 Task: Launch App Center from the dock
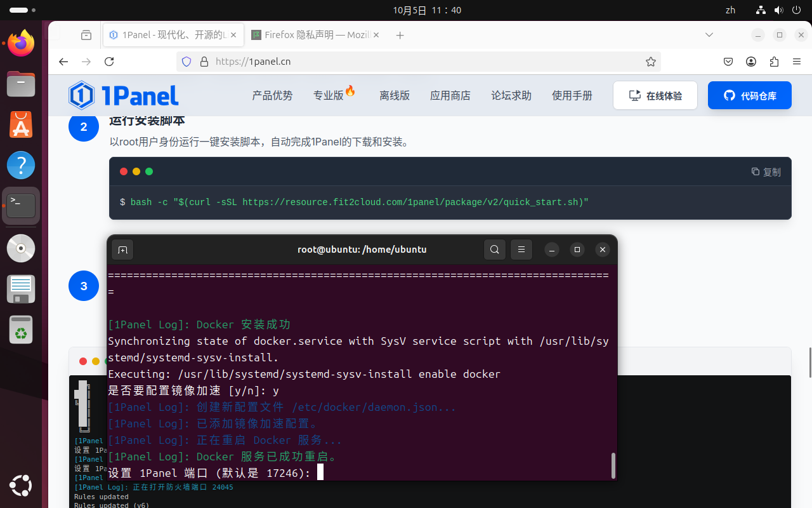coord(21,124)
